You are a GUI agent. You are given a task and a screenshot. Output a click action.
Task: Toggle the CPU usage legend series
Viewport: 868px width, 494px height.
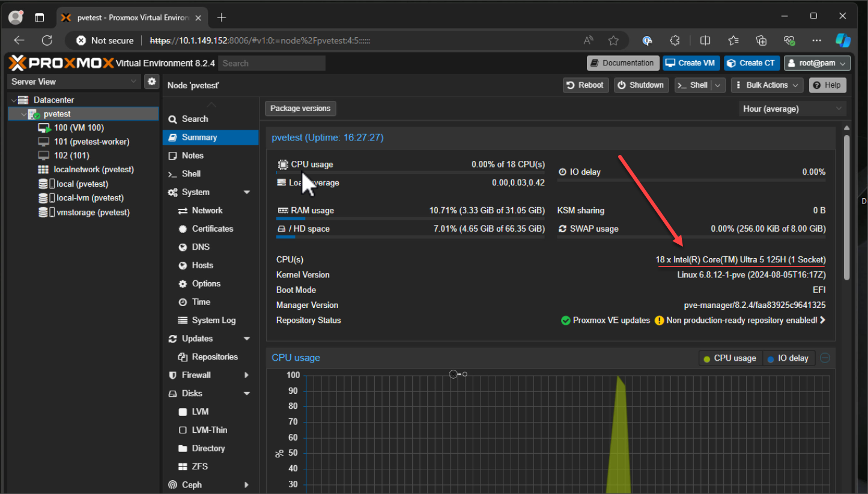(x=730, y=358)
